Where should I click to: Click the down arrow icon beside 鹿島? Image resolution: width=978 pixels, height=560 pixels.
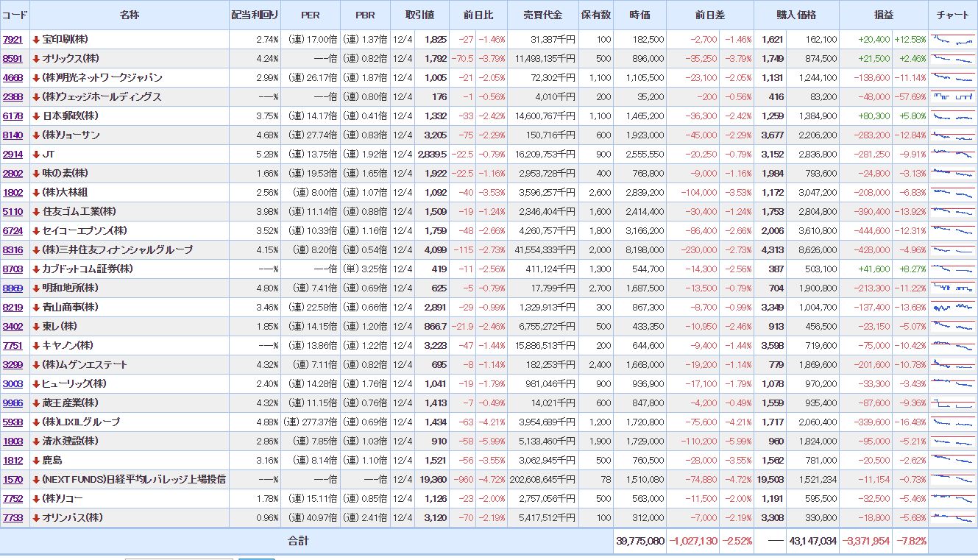[36, 461]
